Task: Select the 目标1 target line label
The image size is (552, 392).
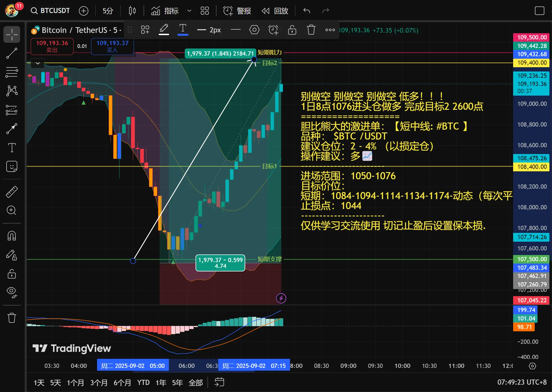Action: click(269, 166)
